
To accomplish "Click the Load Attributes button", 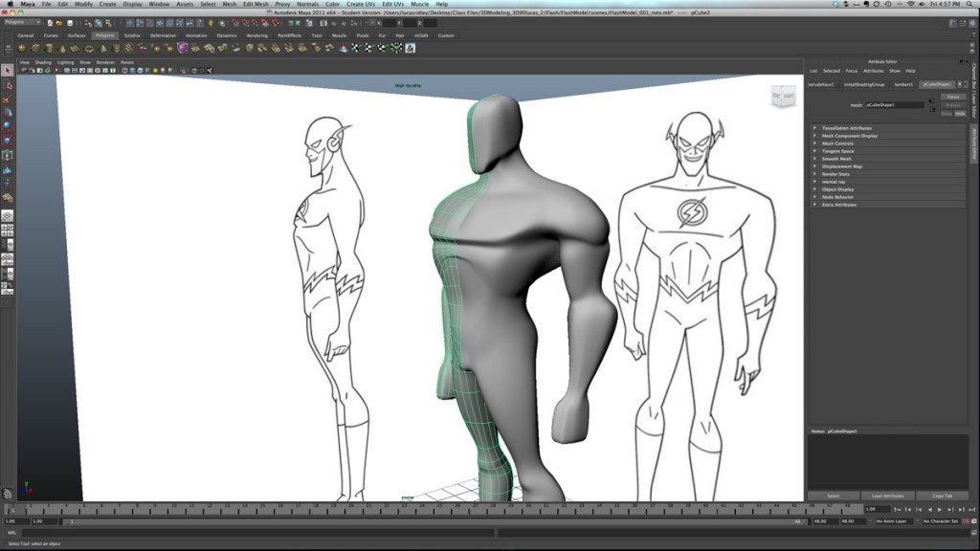I will (887, 496).
